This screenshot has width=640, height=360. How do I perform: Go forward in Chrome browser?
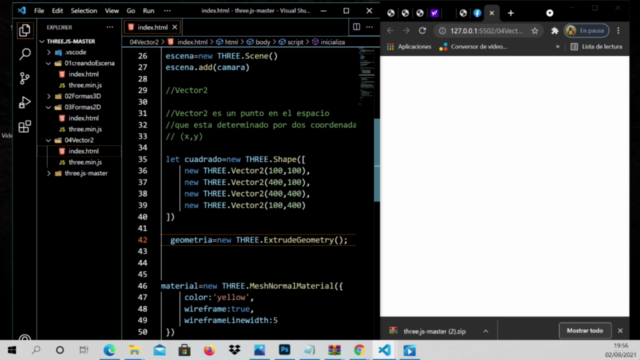click(406, 31)
